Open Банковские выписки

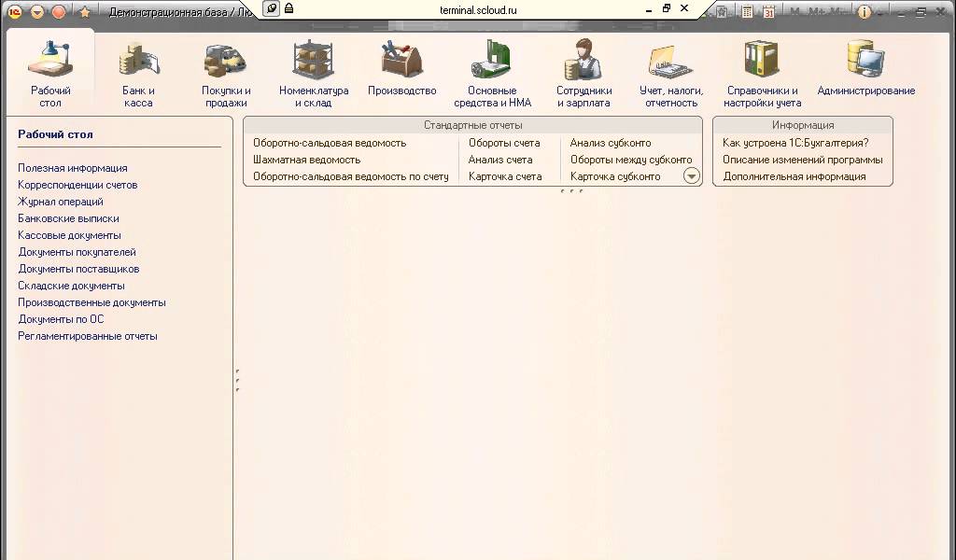[68, 218]
